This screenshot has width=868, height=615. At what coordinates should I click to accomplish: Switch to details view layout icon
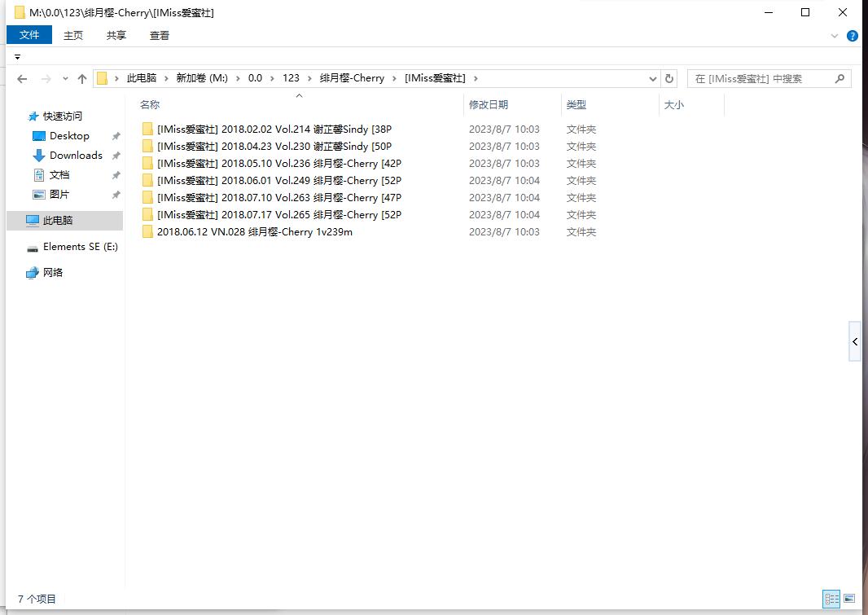(831, 599)
